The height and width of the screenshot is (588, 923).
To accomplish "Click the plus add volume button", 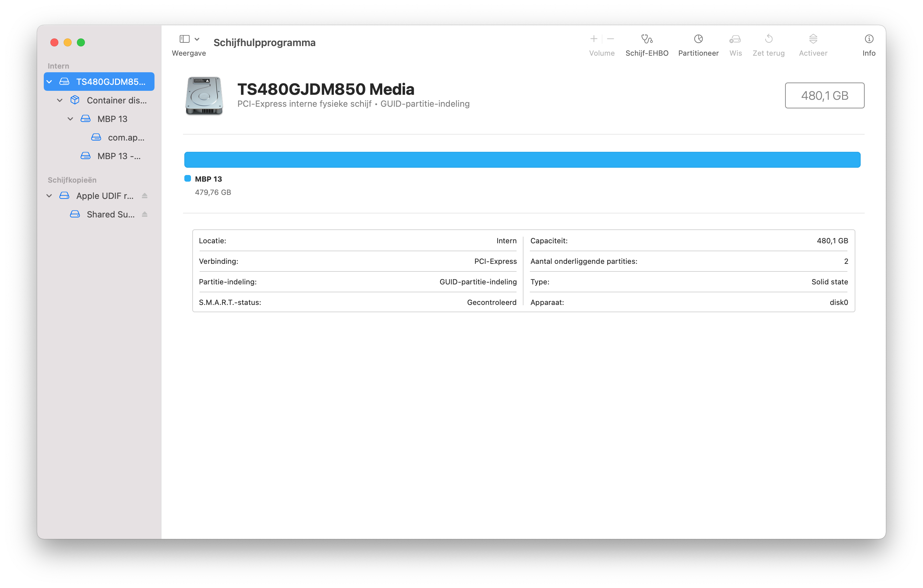I will [x=593, y=39].
